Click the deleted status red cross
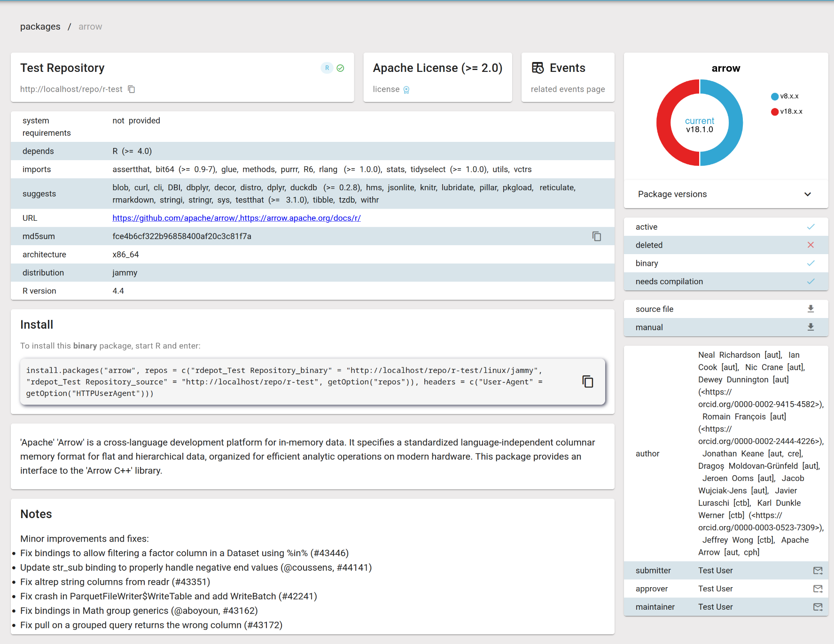The height and width of the screenshot is (644, 834). pyautogui.click(x=811, y=245)
